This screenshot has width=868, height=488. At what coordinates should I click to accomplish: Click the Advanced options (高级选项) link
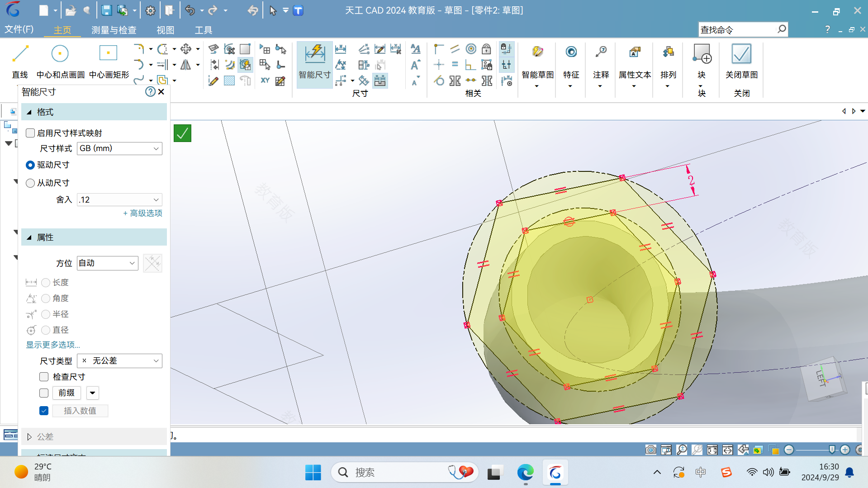pos(142,213)
